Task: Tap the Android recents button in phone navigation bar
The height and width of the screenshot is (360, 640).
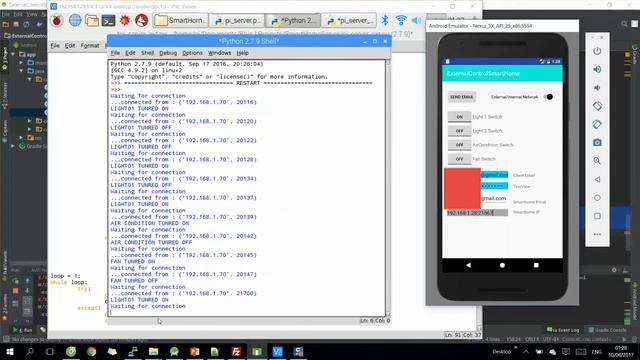Action: pos(536,265)
